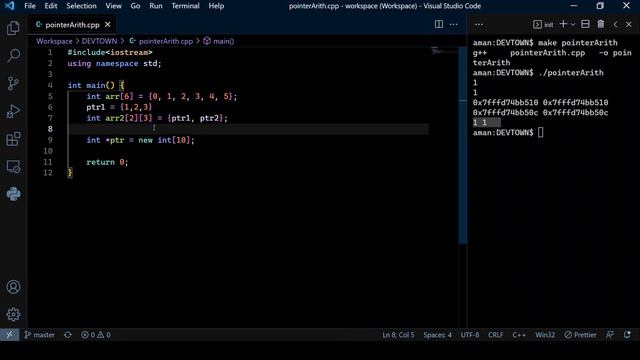Open notifications bell in status bar
This screenshot has height=360, width=640.
pos(627,335)
